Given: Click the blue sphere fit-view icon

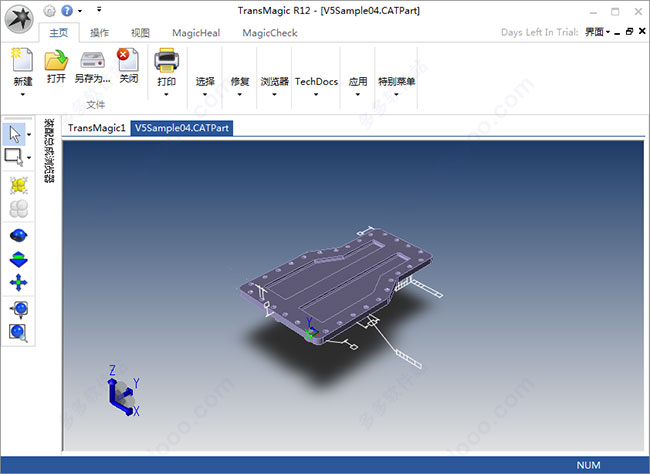Looking at the screenshot, I should click(x=19, y=309).
